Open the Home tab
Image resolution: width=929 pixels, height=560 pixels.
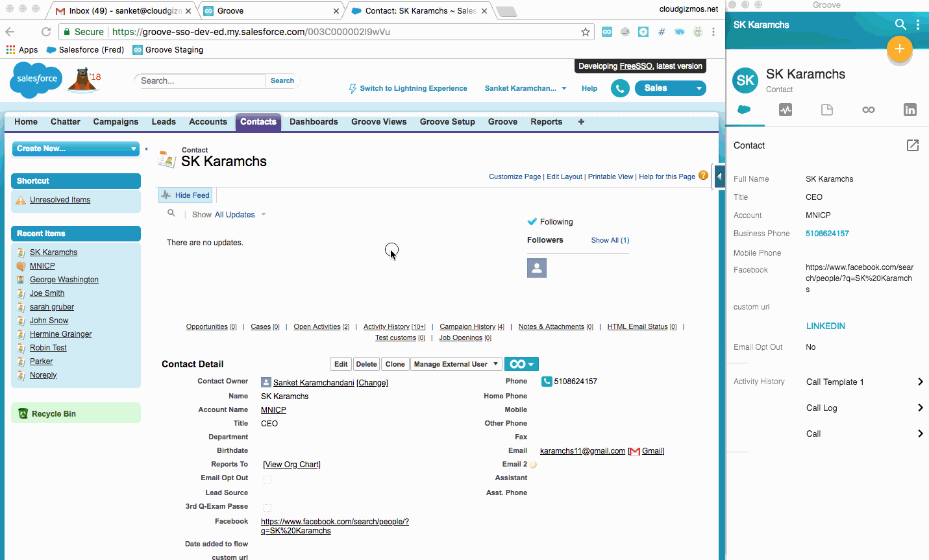tap(26, 121)
